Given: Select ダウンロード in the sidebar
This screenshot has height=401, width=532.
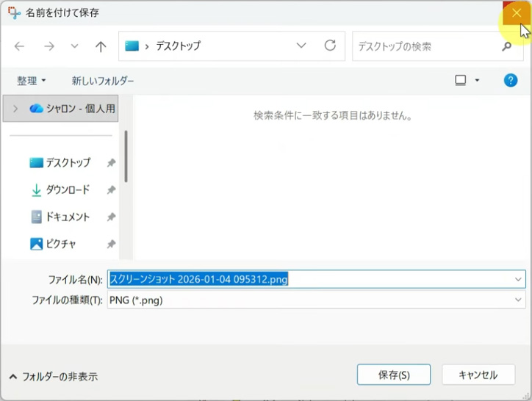Looking at the screenshot, I should pos(68,189).
